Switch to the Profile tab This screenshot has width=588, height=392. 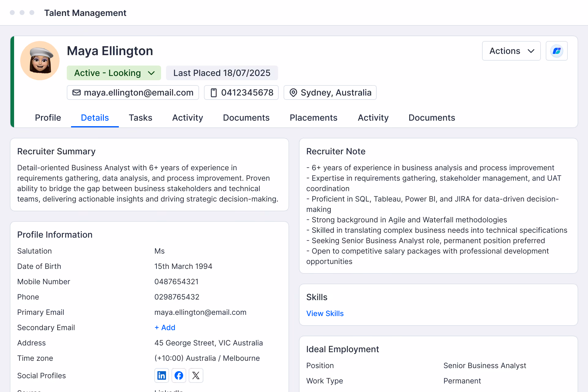click(x=48, y=118)
